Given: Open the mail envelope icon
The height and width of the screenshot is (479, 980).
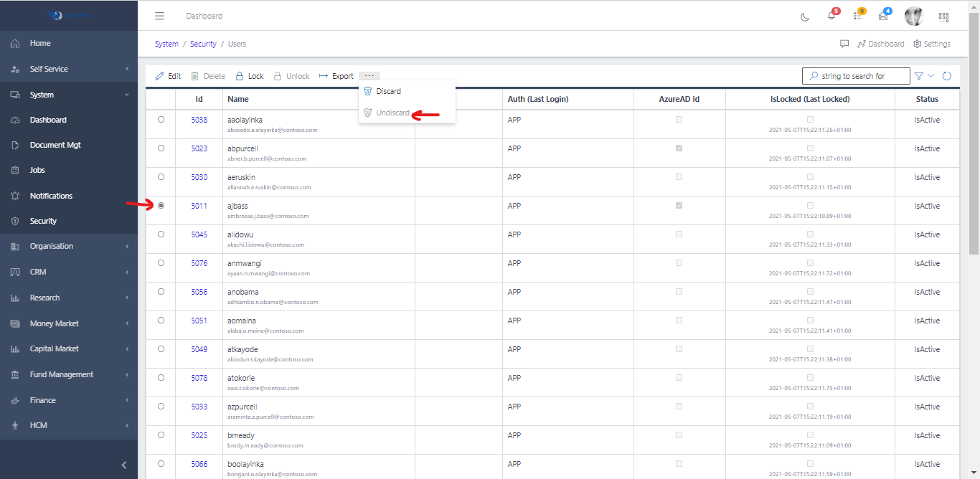Looking at the screenshot, I should point(883,16).
